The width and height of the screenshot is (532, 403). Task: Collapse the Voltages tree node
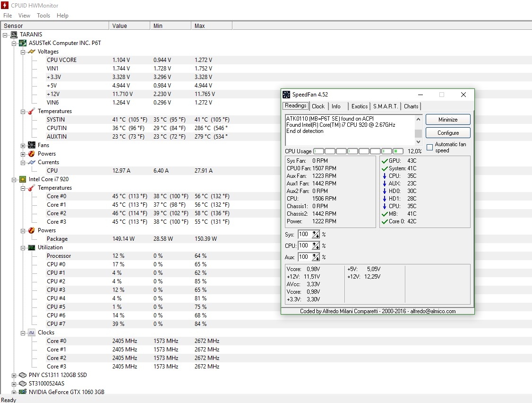(x=23, y=52)
